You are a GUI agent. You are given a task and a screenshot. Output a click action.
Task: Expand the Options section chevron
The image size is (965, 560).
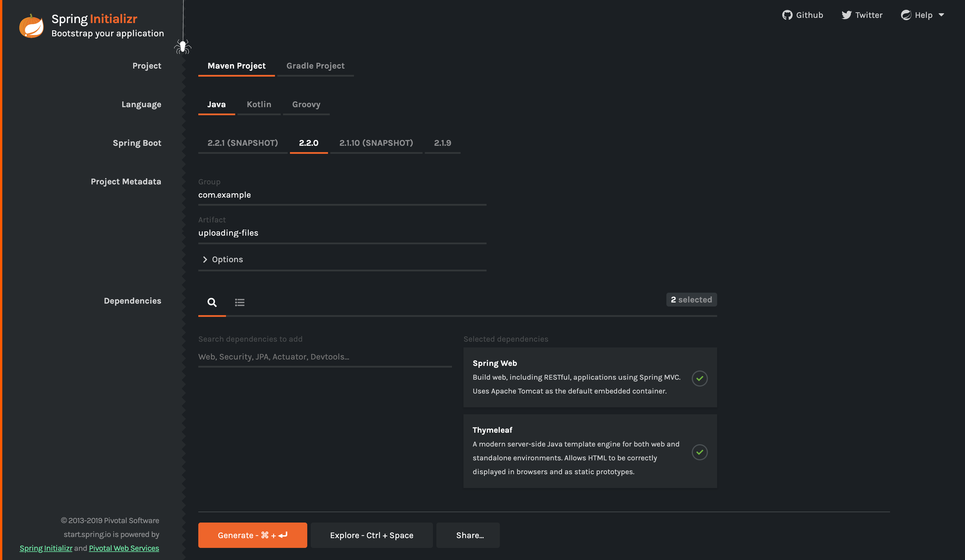205,260
